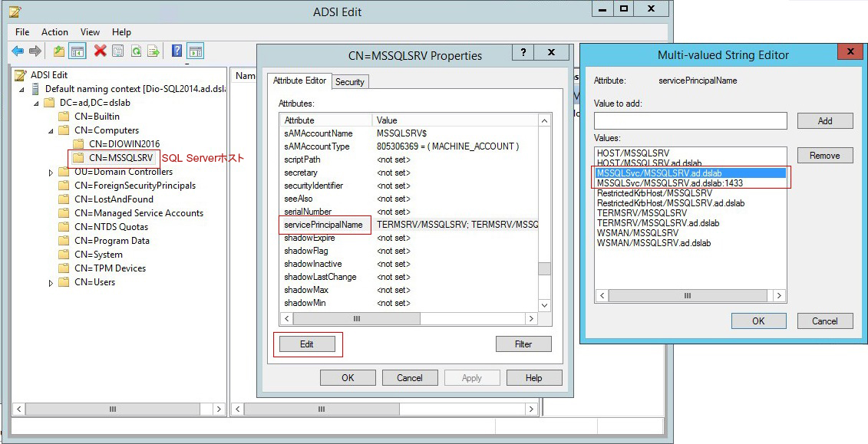868x444 pixels.
Task: Click the Edit button in Attribute Editor
Action: point(307,344)
